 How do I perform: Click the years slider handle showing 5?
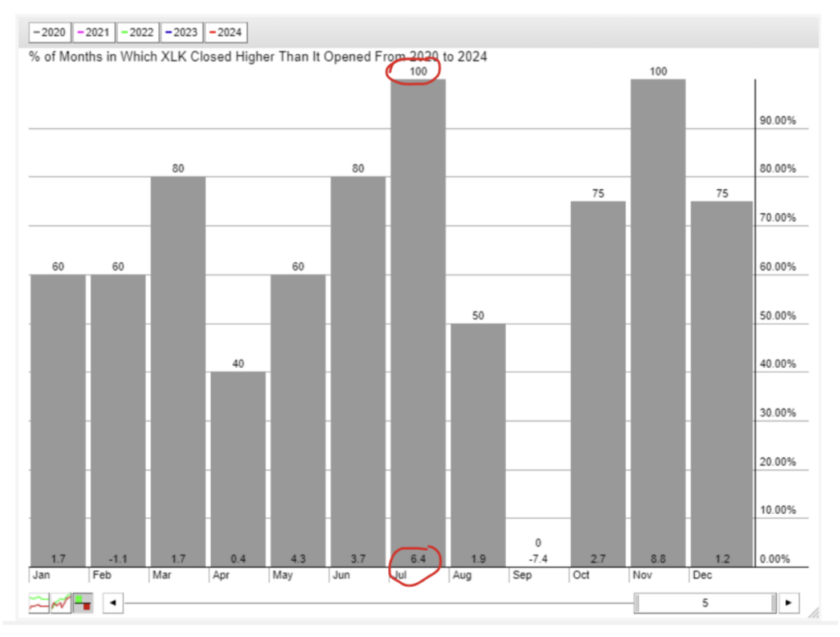click(705, 603)
